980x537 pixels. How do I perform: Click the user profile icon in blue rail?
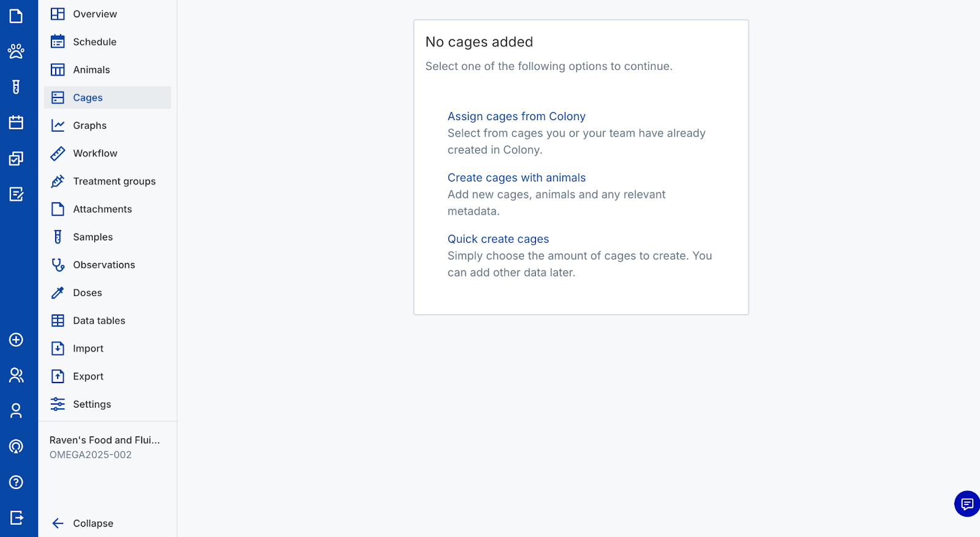tap(16, 411)
